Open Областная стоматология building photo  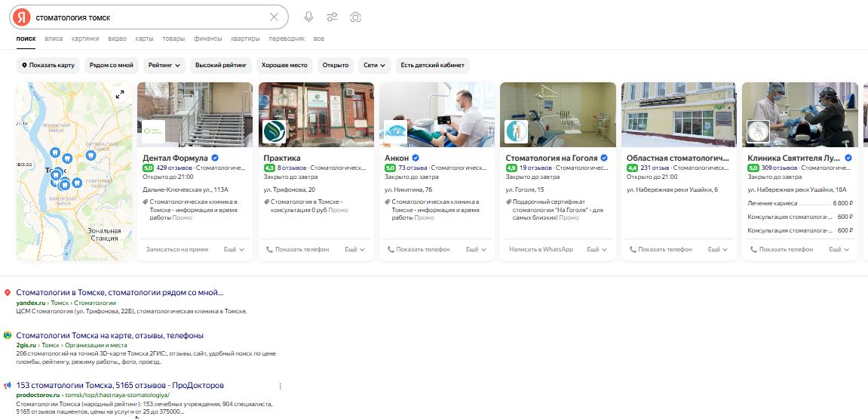(679, 114)
